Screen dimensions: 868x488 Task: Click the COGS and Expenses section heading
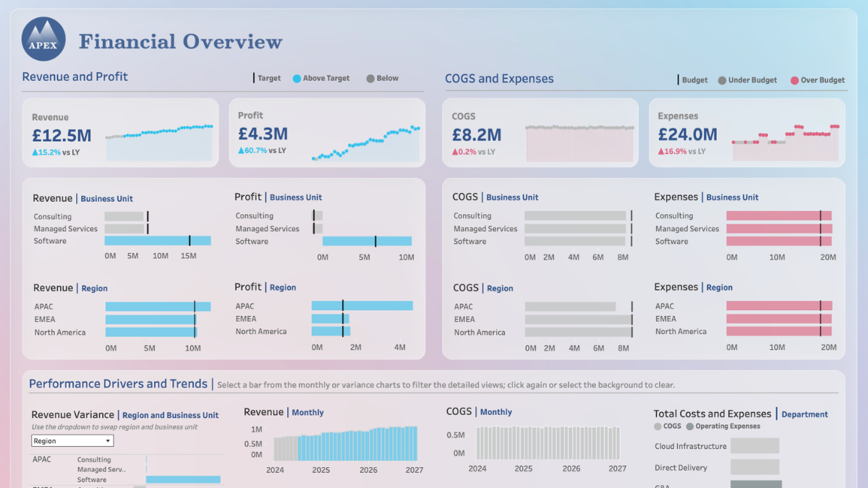499,79
